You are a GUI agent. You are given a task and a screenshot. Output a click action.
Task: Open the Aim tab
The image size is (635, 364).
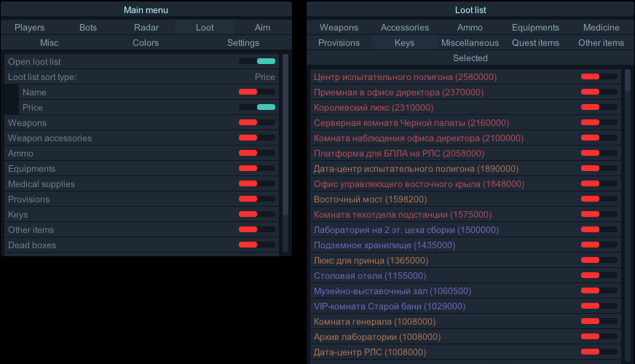(x=262, y=28)
